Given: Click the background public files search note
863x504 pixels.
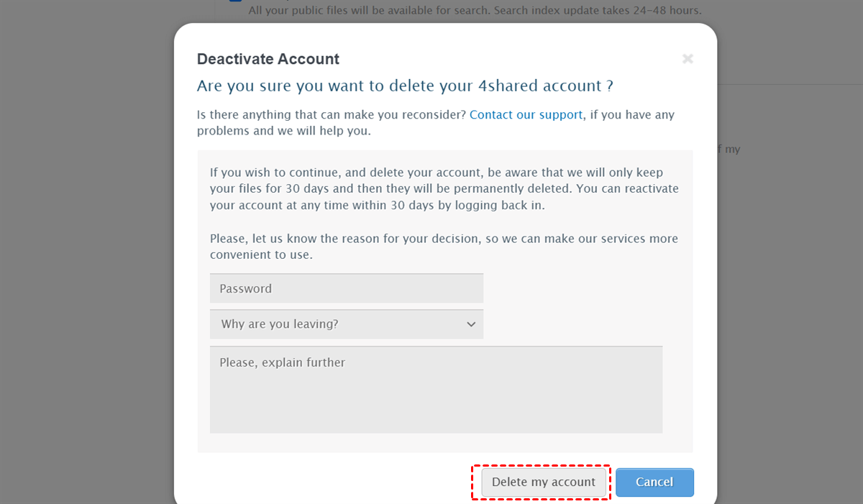Looking at the screenshot, I should point(475,11).
